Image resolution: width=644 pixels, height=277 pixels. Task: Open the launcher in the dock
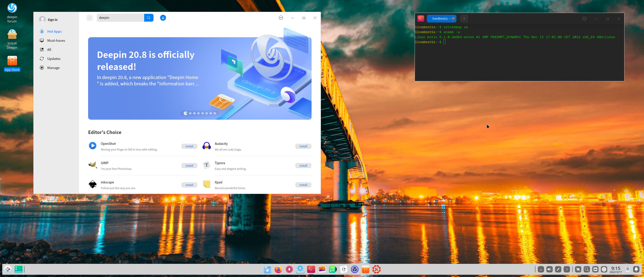coord(8,269)
